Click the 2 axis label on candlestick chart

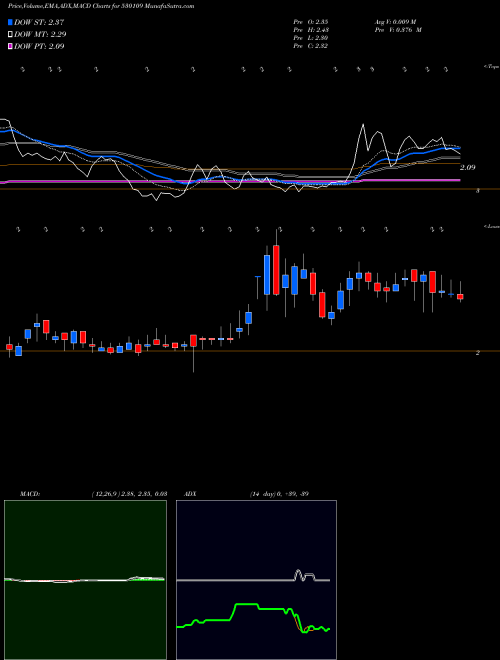point(477,353)
